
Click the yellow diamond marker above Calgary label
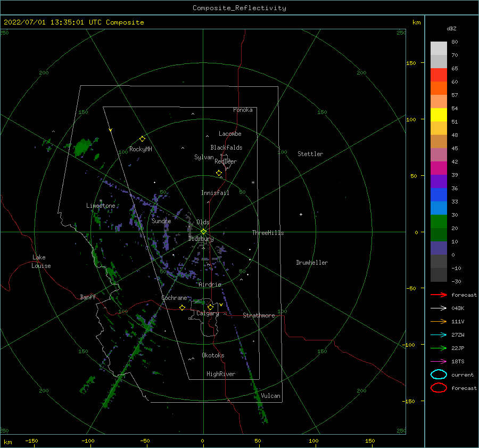click(210, 307)
